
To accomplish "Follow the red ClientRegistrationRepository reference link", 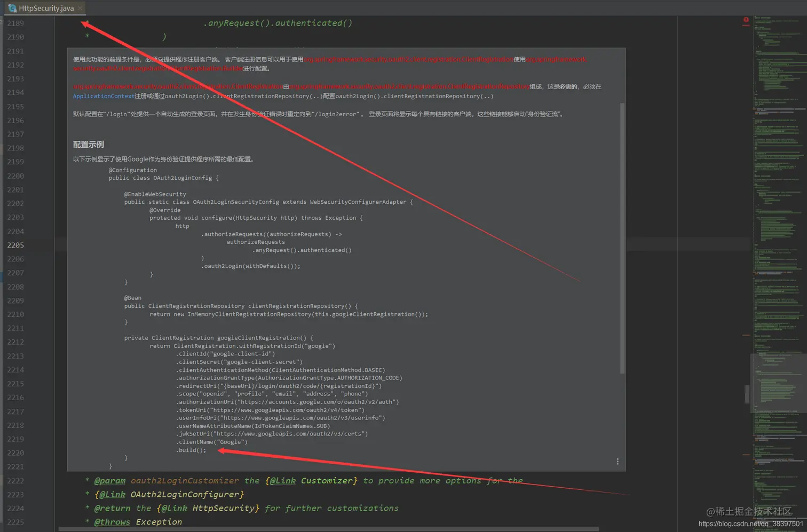I will [409, 86].
